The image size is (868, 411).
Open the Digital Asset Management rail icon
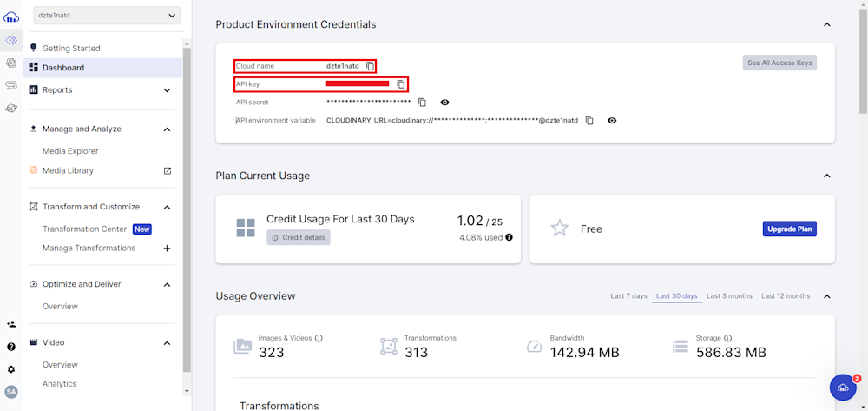pyautogui.click(x=11, y=63)
